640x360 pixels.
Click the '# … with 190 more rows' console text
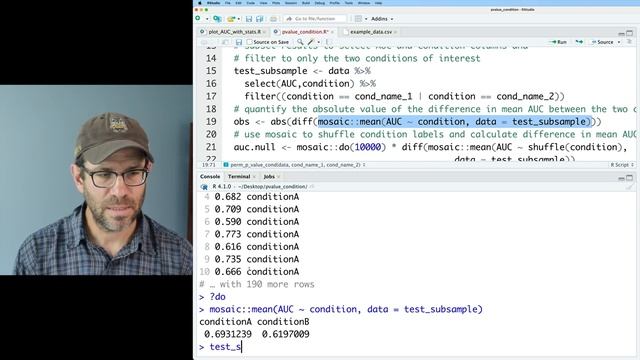[257, 284]
